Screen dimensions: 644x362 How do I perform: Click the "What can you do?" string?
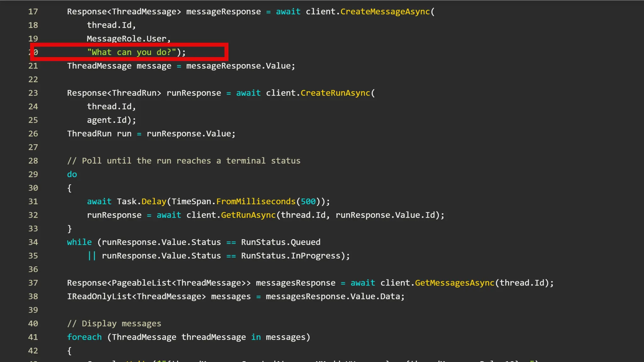(131, 52)
